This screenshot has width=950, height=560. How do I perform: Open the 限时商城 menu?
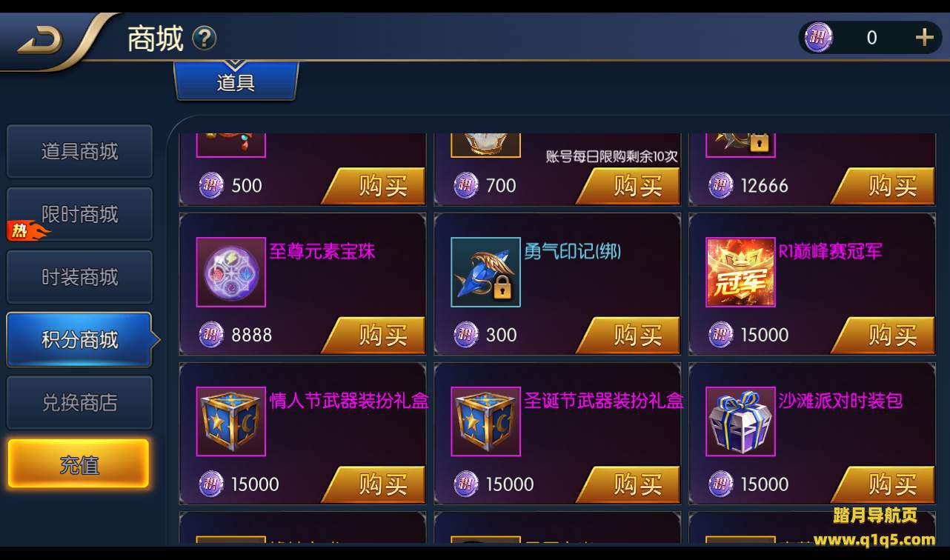pos(79,215)
